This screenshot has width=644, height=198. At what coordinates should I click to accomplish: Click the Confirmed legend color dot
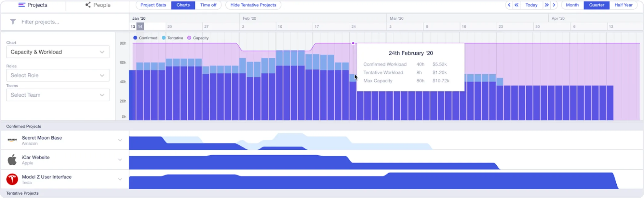click(135, 38)
